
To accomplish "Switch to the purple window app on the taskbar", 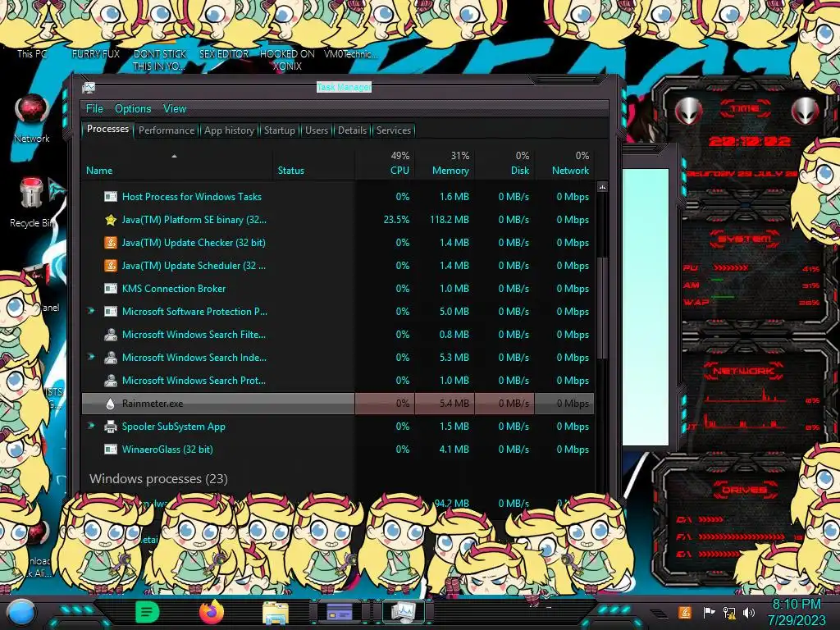I will 339,611.
